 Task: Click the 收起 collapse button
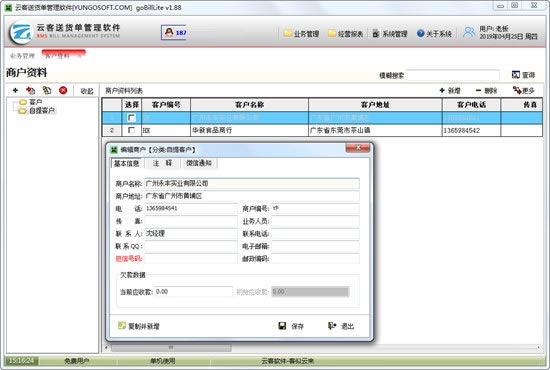pos(87,91)
